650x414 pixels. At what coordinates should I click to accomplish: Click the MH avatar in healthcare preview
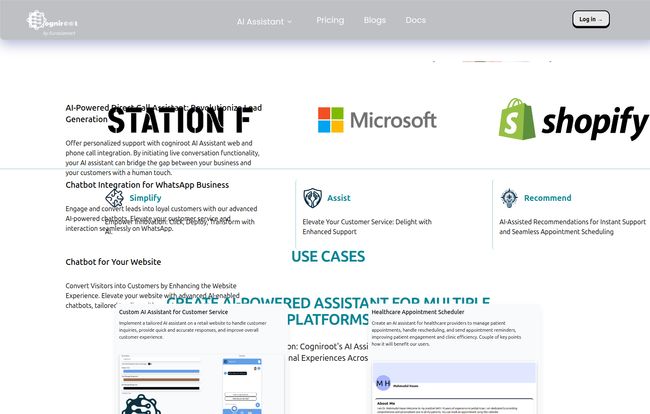tap(383, 383)
